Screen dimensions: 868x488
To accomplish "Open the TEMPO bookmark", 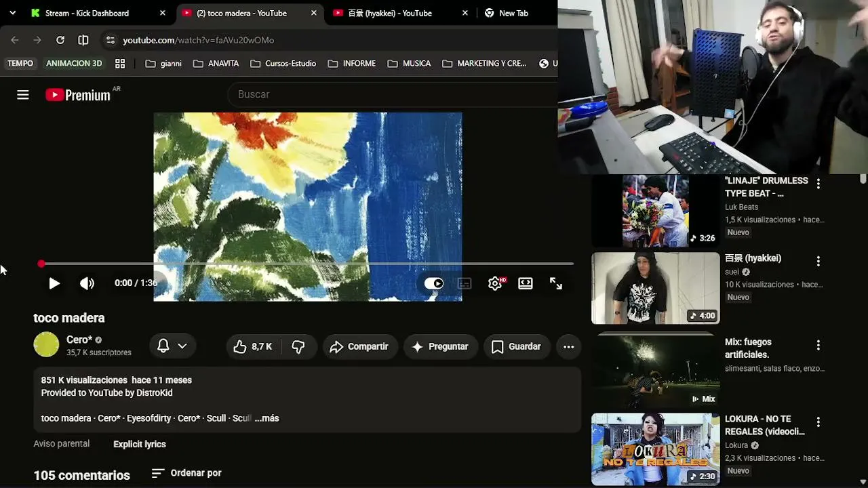I will (x=20, y=64).
